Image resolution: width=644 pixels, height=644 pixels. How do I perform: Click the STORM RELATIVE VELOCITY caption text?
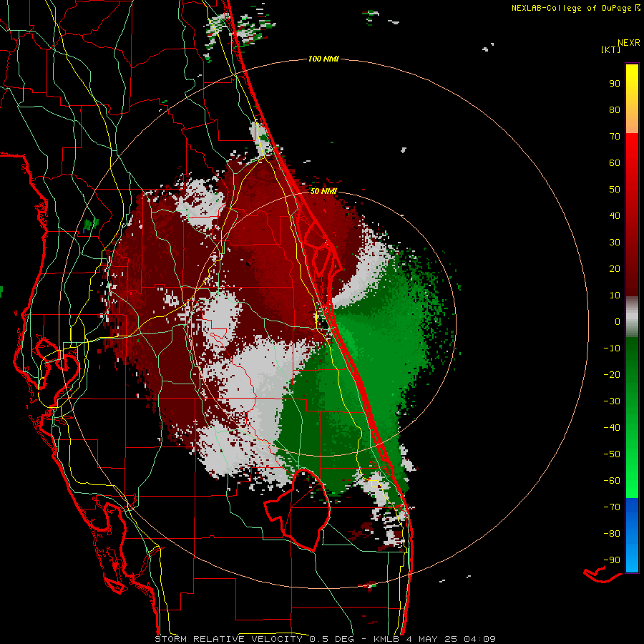tap(228, 639)
